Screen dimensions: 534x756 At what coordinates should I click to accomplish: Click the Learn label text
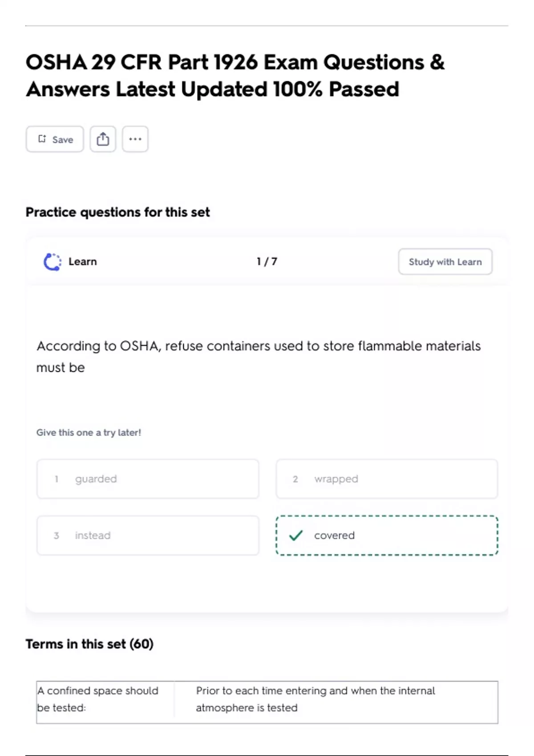83,261
